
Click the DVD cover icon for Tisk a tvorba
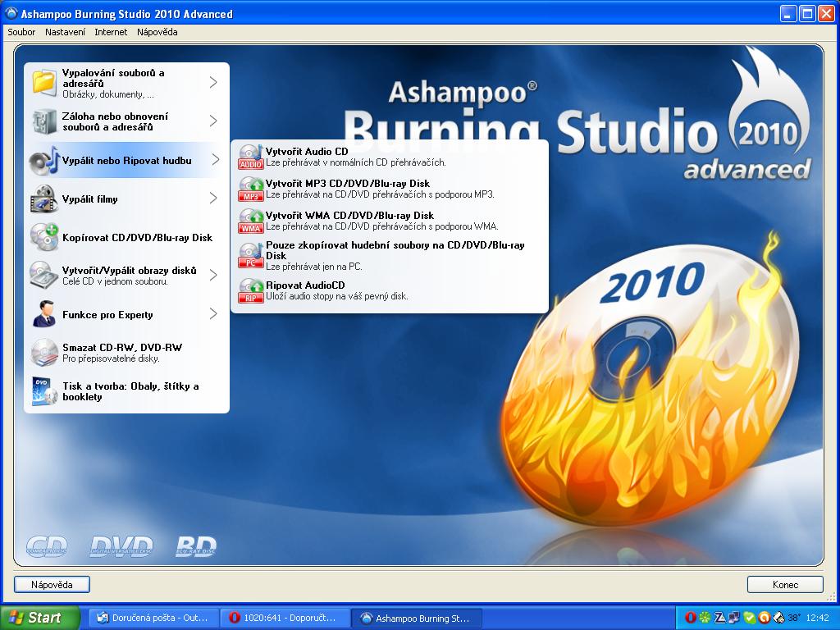click(44, 390)
